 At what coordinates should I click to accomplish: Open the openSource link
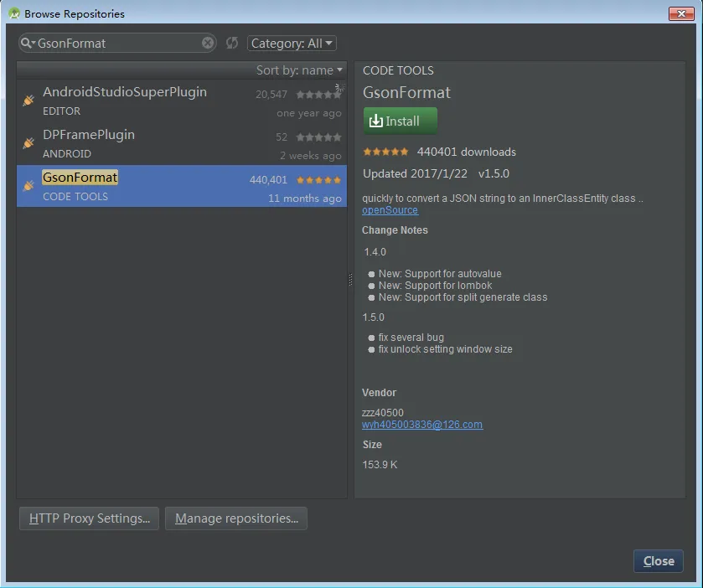point(390,210)
